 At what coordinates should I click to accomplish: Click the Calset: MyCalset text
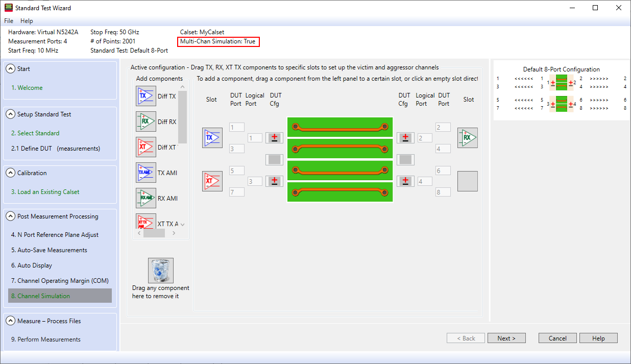tap(202, 32)
